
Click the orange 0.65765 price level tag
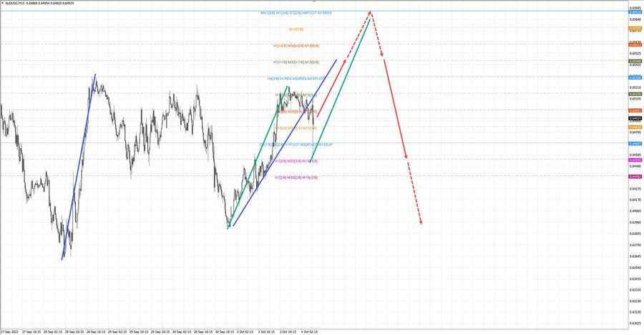point(635,29)
